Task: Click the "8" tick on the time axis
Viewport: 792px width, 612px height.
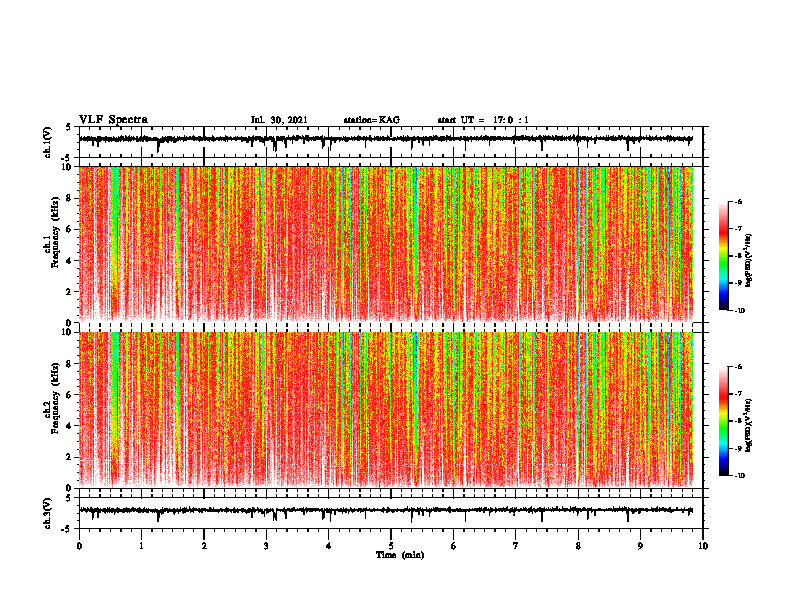Action: click(578, 546)
